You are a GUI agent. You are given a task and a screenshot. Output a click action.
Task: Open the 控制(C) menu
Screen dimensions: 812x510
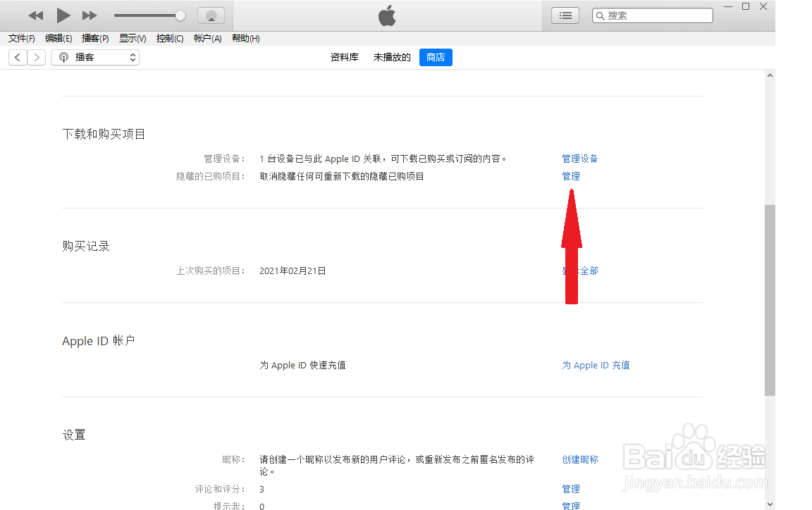pos(170,38)
